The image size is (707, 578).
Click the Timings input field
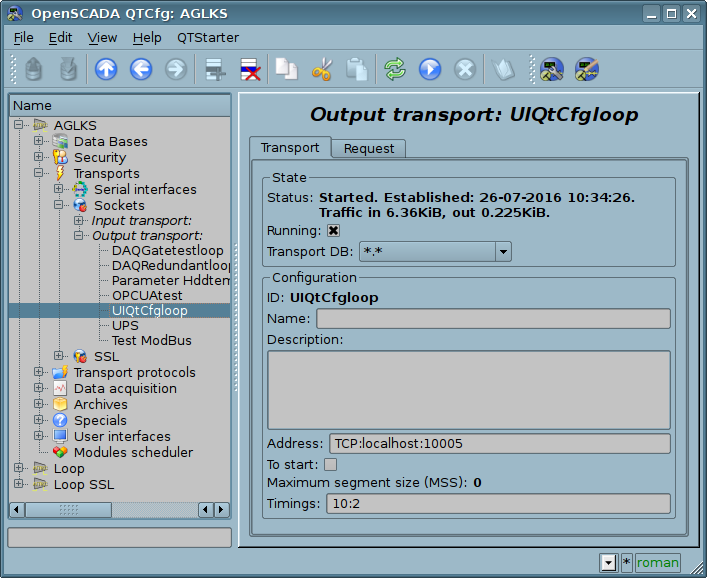point(498,504)
